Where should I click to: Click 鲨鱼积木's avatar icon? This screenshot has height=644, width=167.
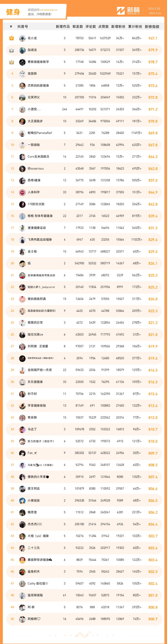22,571
